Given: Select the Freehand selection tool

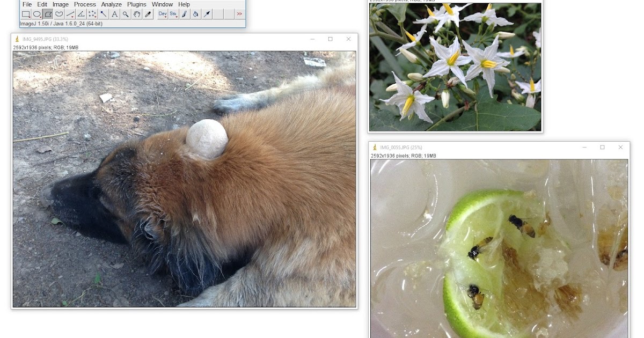Looking at the screenshot, I should click(59, 14).
